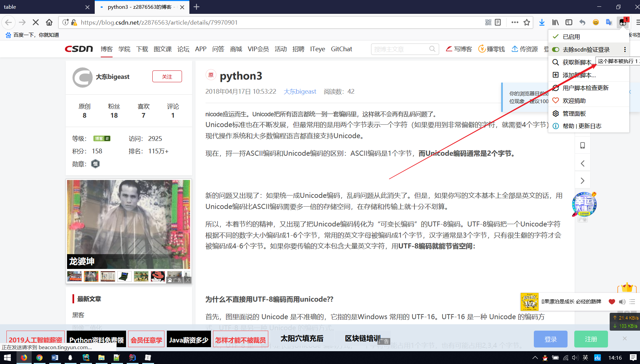The image size is (640, 364).
Task: Open the 学院 nav item
Action: pyautogui.click(x=124, y=49)
